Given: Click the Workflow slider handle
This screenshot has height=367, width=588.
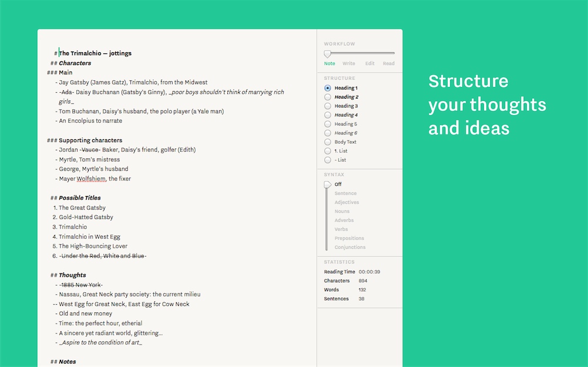Looking at the screenshot, I should tap(327, 54).
